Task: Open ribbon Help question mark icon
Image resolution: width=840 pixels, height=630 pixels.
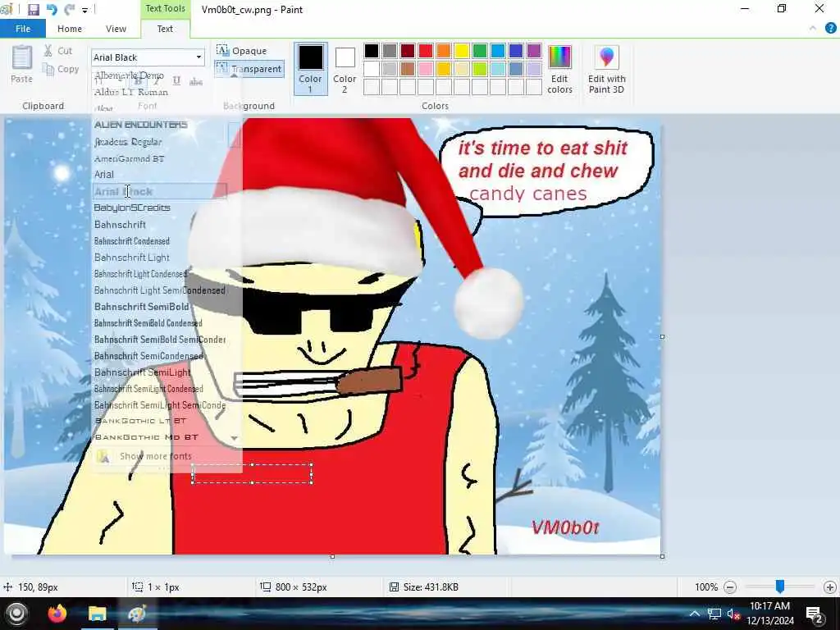Action: coord(830,29)
